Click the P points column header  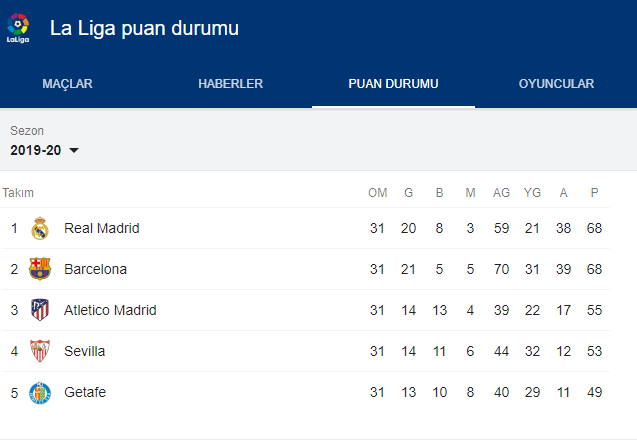594,192
